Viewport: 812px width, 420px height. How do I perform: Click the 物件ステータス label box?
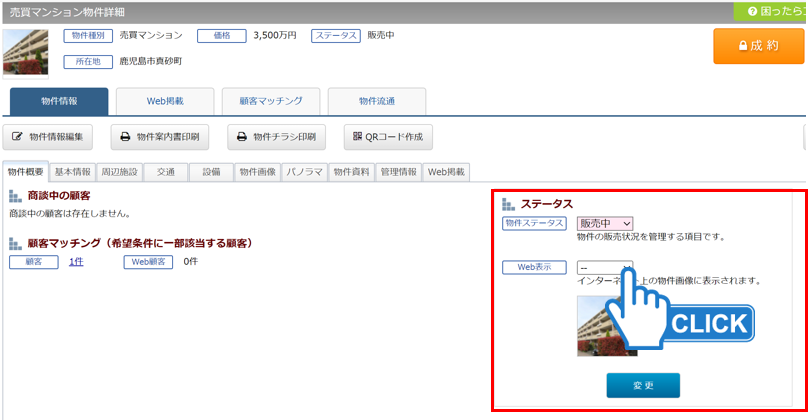(534, 223)
